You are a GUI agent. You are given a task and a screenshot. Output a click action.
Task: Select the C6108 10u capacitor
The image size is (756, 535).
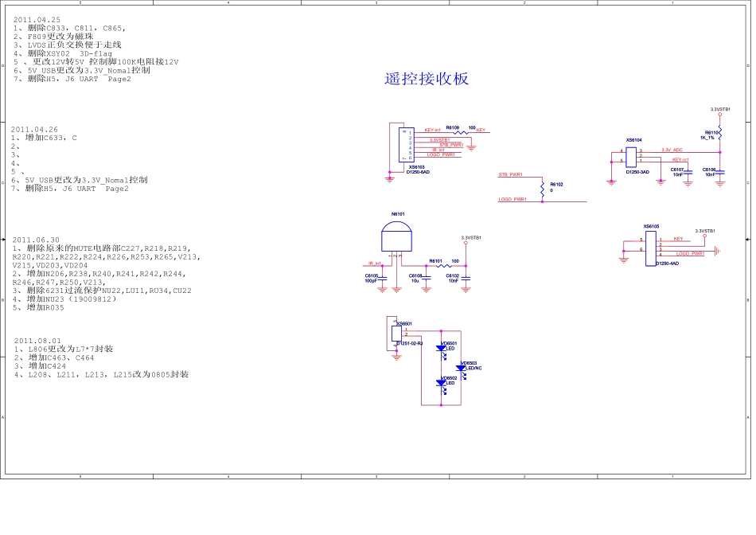[425, 278]
